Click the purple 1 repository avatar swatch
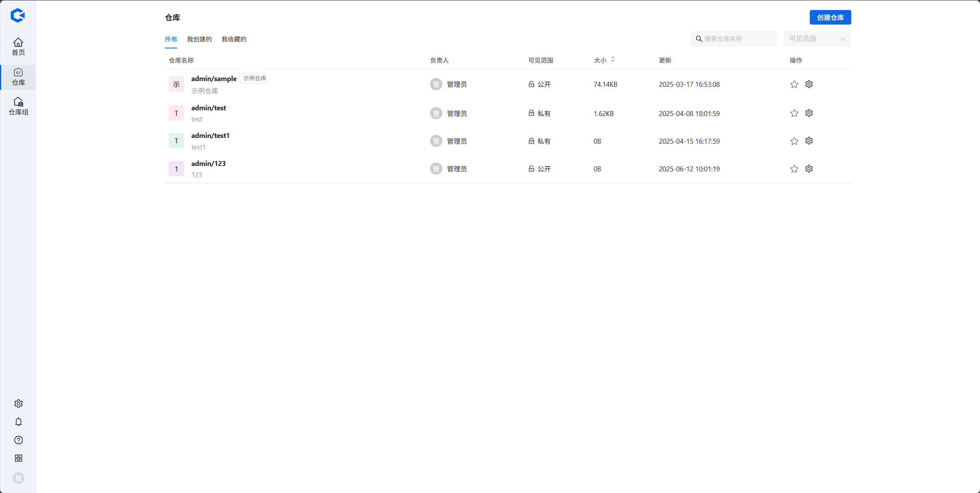The width and height of the screenshot is (980, 493). click(x=176, y=169)
